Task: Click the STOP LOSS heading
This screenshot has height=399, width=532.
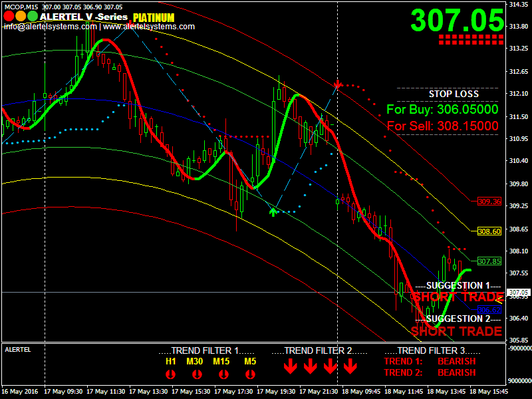Action: pos(454,94)
